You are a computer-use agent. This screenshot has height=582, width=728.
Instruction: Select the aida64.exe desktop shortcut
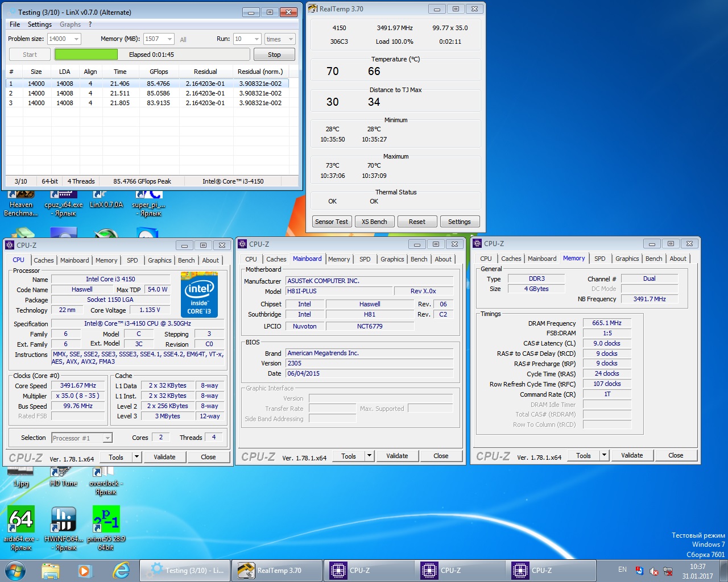21,528
